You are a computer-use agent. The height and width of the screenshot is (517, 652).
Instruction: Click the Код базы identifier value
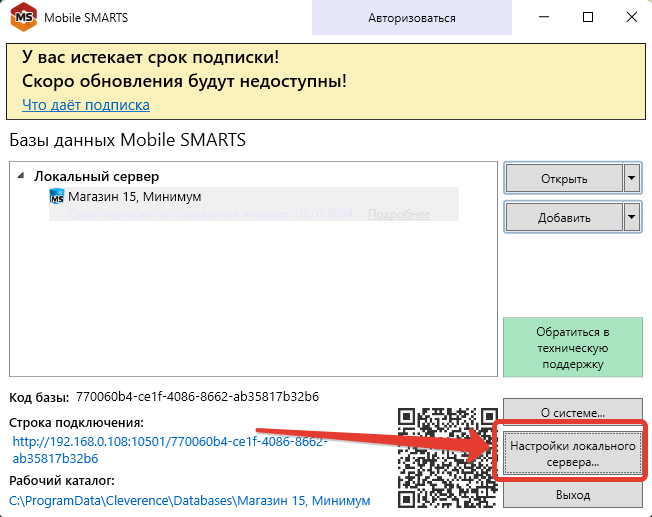click(197, 397)
